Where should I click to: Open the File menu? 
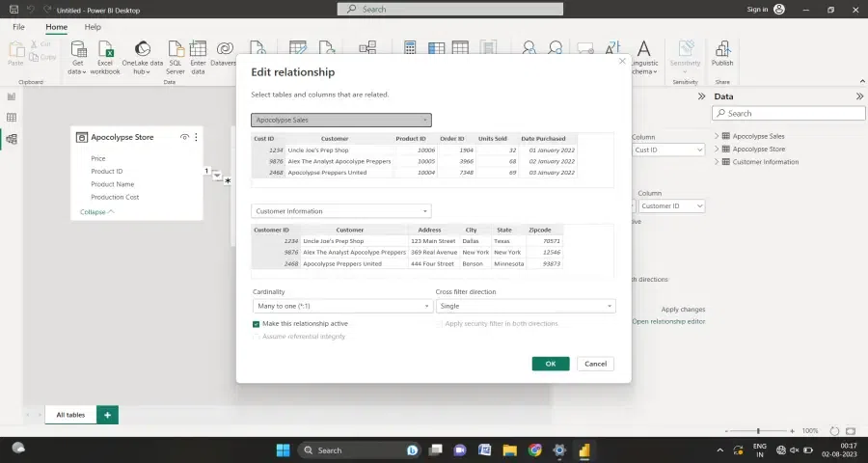click(x=18, y=27)
